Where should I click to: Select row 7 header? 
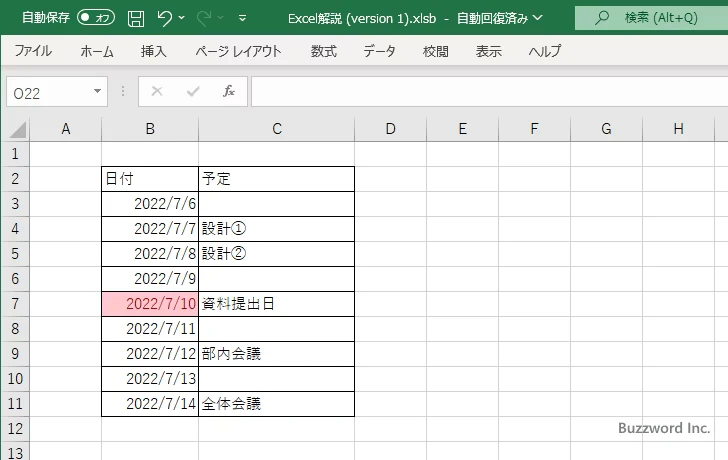coord(15,304)
